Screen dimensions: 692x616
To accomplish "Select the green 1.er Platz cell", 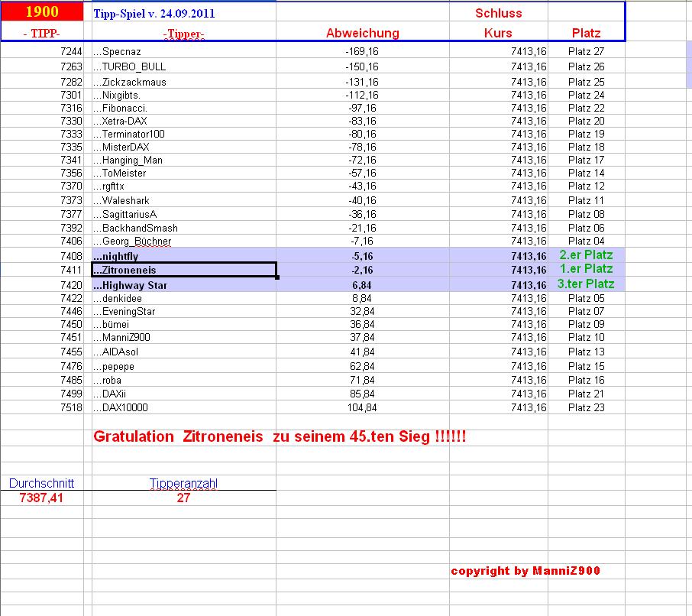I will 586,268.
